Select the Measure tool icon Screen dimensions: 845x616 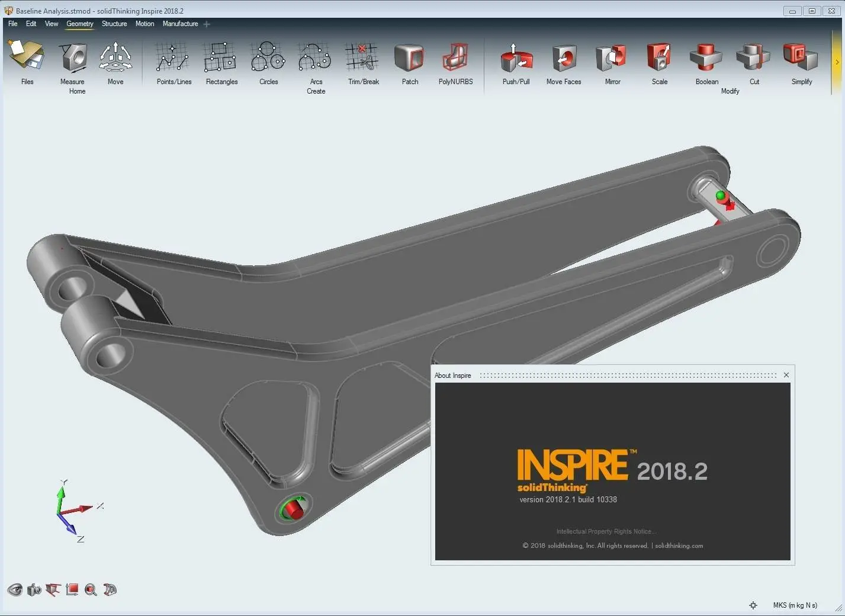[x=73, y=57]
